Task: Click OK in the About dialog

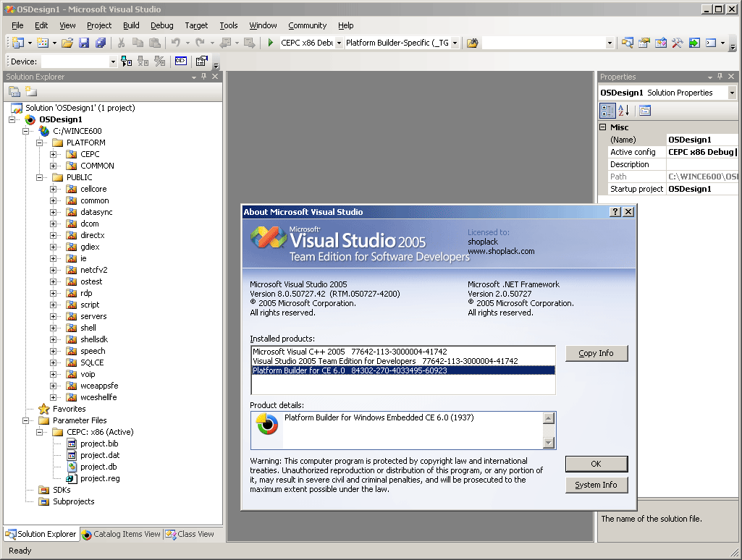Action: [x=596, y=464]
